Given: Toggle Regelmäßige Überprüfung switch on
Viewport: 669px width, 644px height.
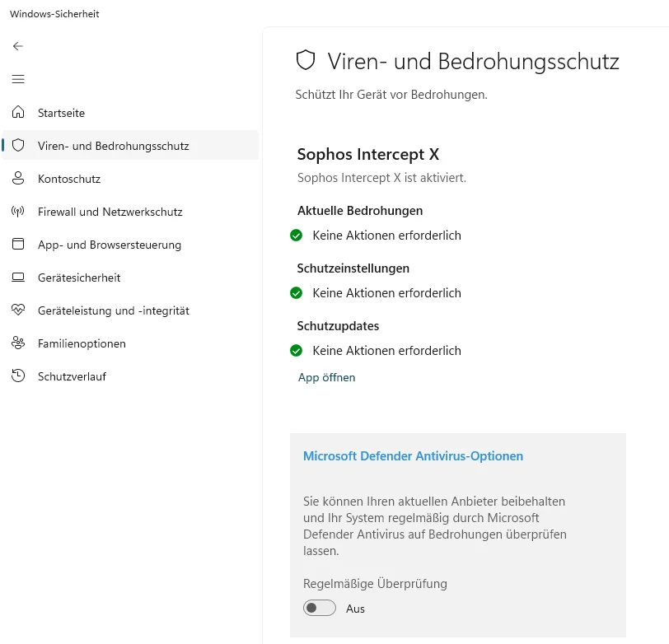Looking at the screenshot, I should [x=320, y=608].
